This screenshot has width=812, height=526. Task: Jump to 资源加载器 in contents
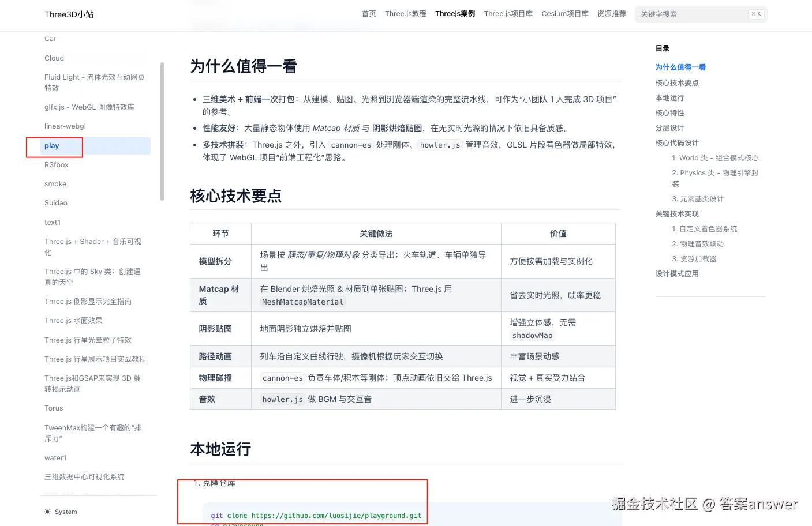[694, 259]
